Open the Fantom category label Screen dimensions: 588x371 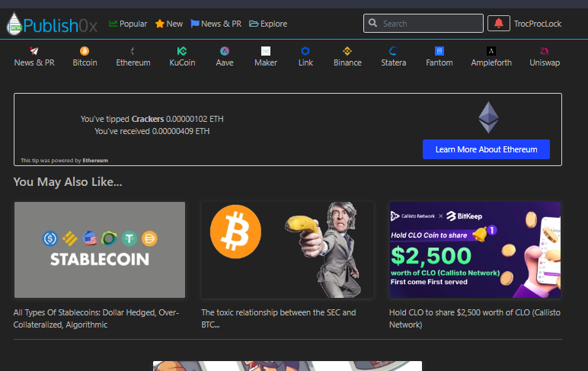point(439,62)
